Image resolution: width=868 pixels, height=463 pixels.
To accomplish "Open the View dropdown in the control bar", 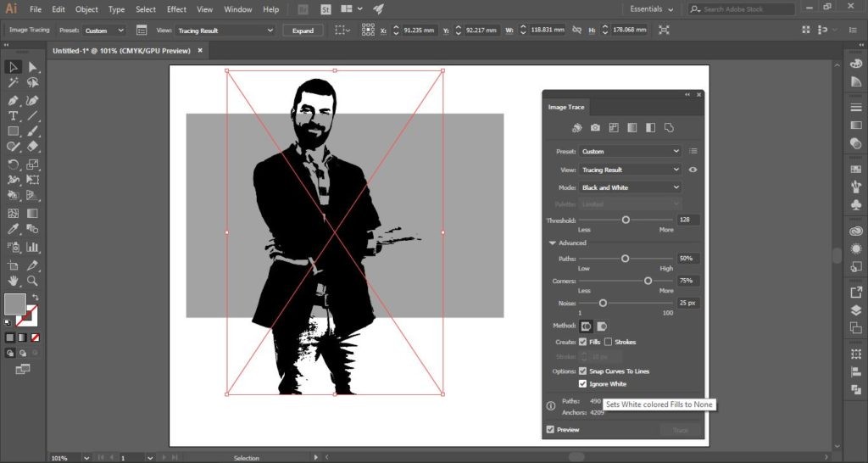I will (225, 31).
